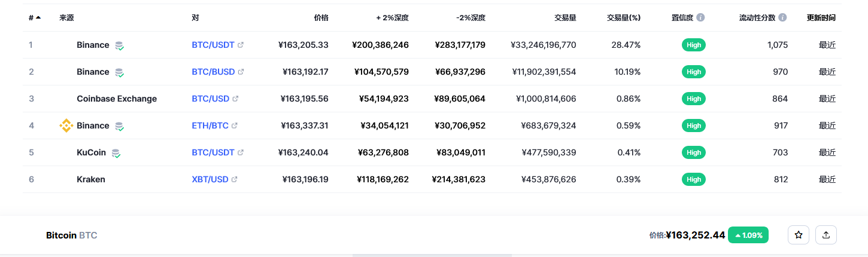Image resolution: width=868 pixels, height=257 pixels.
Task: Click external link icon next to ETH/BTC
Action: pyautogui.click(x=234, y=126)
